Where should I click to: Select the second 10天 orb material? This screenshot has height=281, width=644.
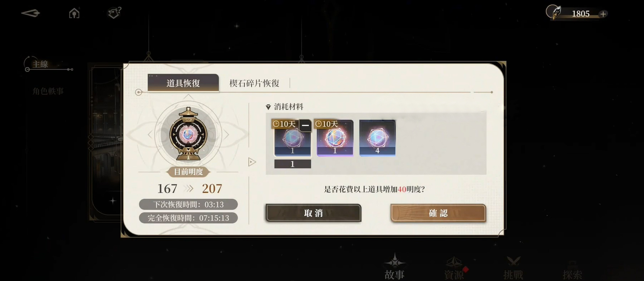pos(335,138)
